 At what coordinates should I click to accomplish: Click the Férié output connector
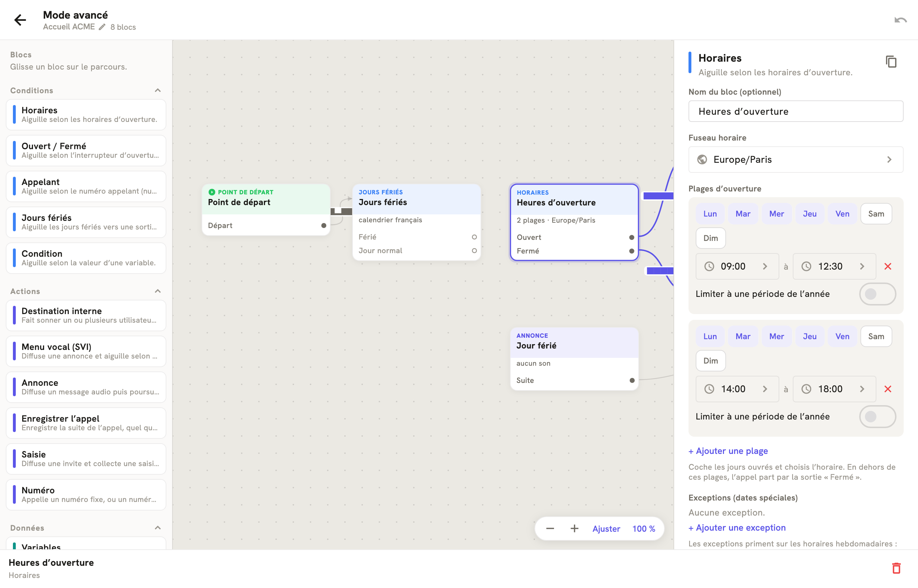click(x=474, y=237)
